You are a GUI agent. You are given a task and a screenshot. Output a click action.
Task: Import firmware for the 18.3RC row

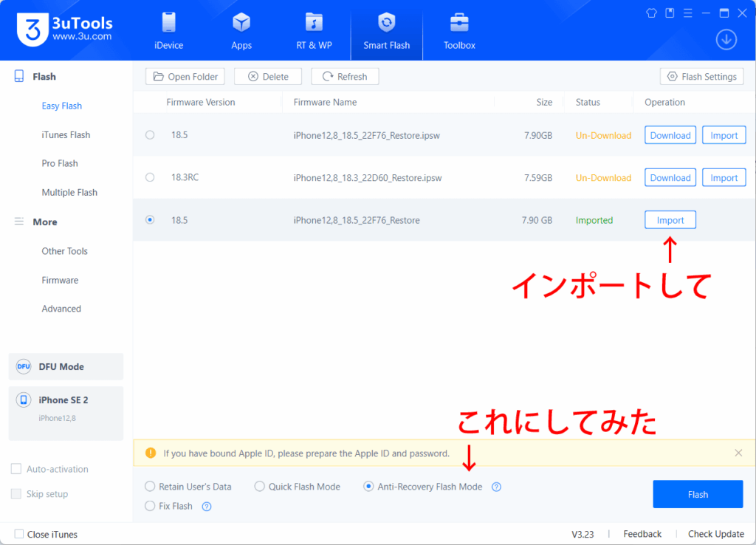coord(724,177)
